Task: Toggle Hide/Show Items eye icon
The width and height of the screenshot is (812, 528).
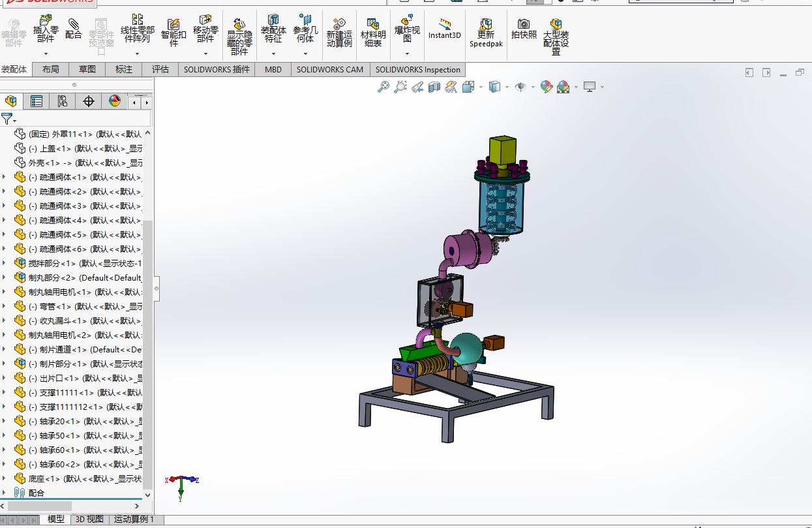Action: pyautogui.click(x=520, y=86)
